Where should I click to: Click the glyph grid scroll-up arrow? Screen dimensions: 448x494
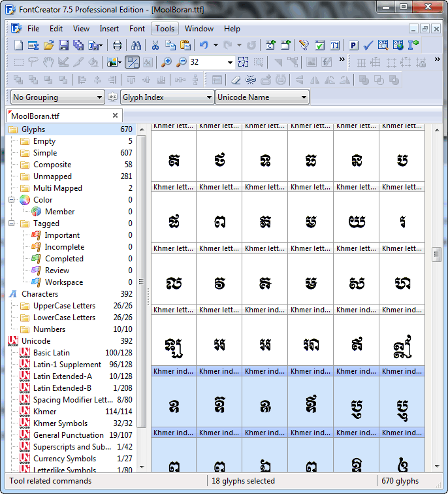(437, 130)
